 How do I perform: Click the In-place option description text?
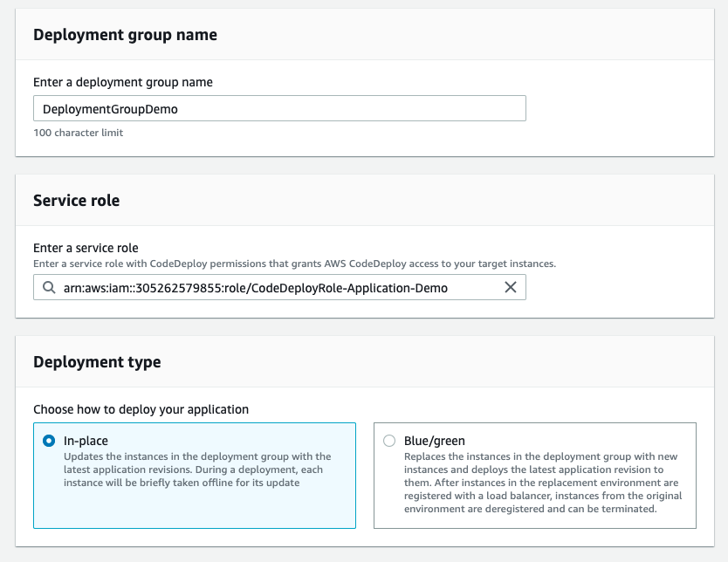tap(196, 469)
